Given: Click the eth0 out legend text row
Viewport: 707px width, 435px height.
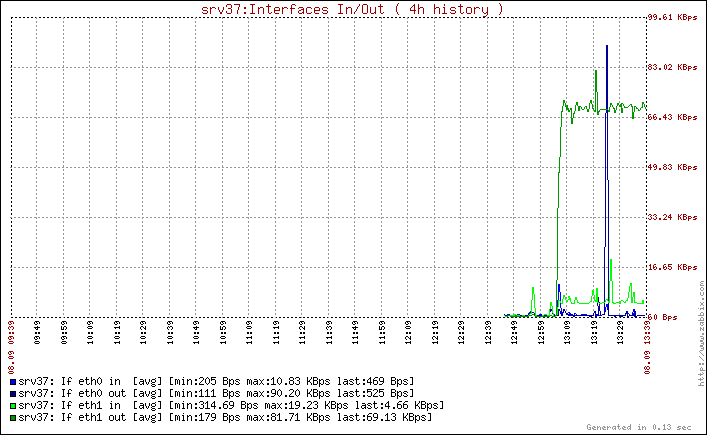Looking at the screenshot, I should pyautogui.click(x=216, y=394).
